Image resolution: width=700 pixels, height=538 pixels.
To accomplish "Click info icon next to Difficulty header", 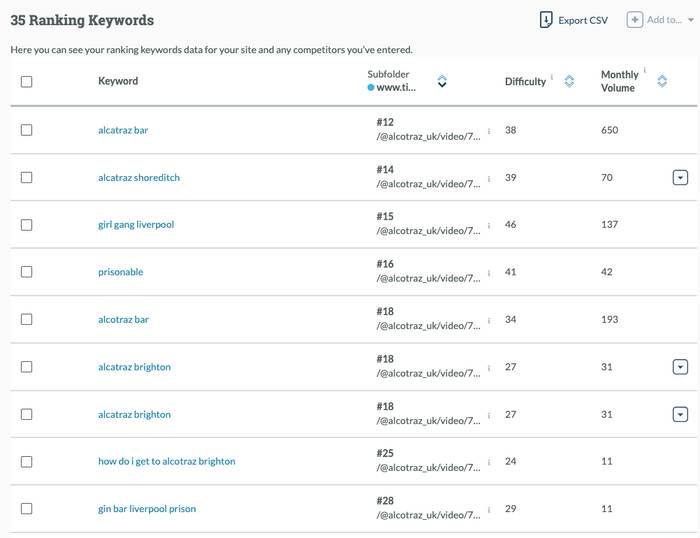I will pyautogui.click(x=552, y=77).
